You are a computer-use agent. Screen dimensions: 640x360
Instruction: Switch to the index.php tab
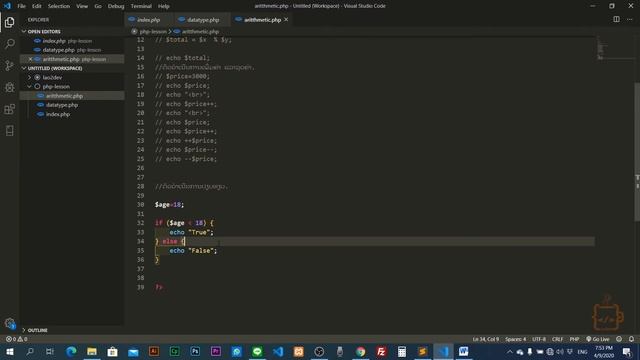(x=149, y=20)
